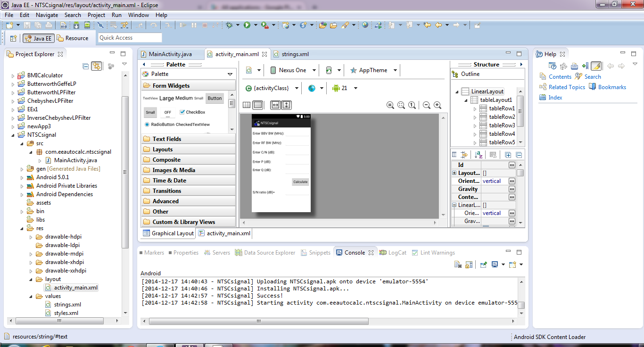Click the Quick Access search field
The image size is (644, 347).
coord(130,38)
